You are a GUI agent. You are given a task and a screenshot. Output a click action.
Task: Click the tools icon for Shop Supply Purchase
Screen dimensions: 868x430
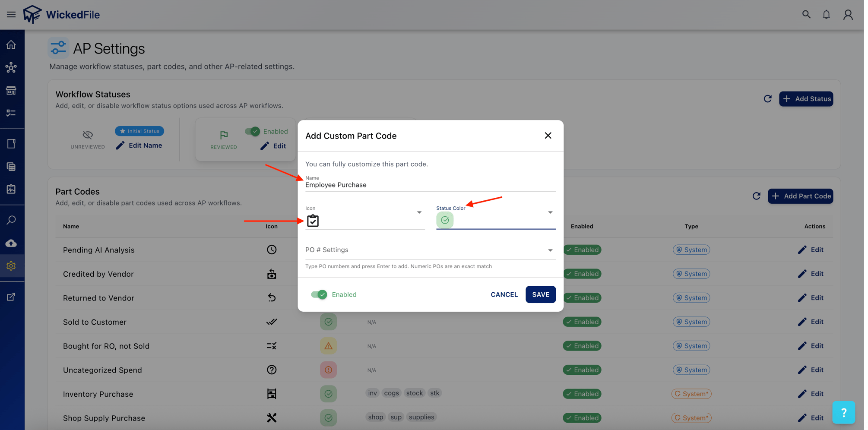coord(272,418)
